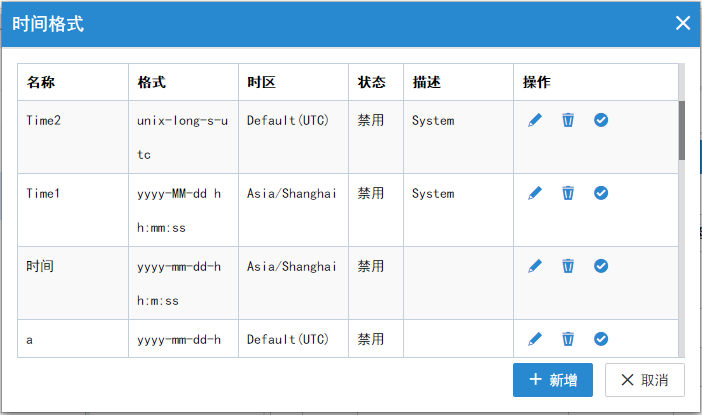The width and height of the screenshot is (702, 415).
Task: Click the 状态 column header
Action: coord(371,82)
